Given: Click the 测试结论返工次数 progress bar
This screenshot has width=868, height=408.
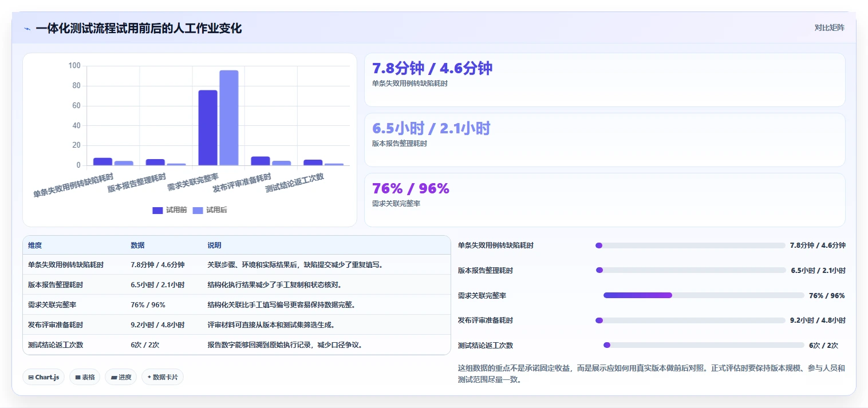Looking at the screenshot, I should click(704, 345).
